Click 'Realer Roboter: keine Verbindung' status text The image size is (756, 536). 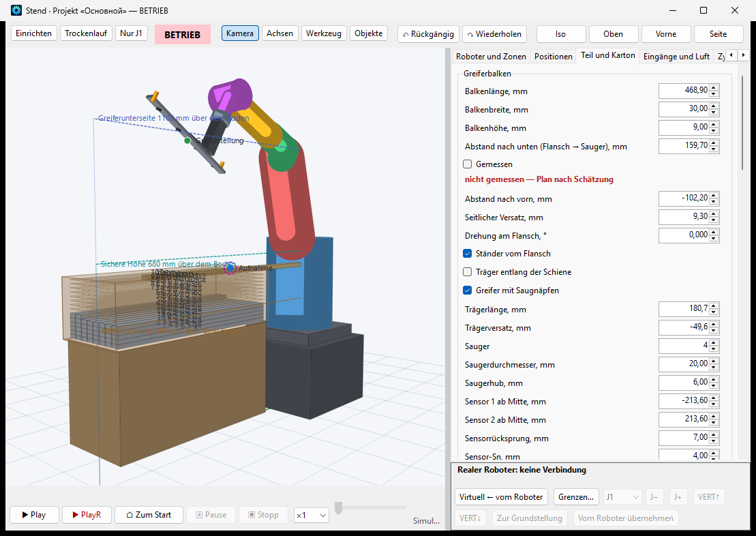(x=521, y=470)
